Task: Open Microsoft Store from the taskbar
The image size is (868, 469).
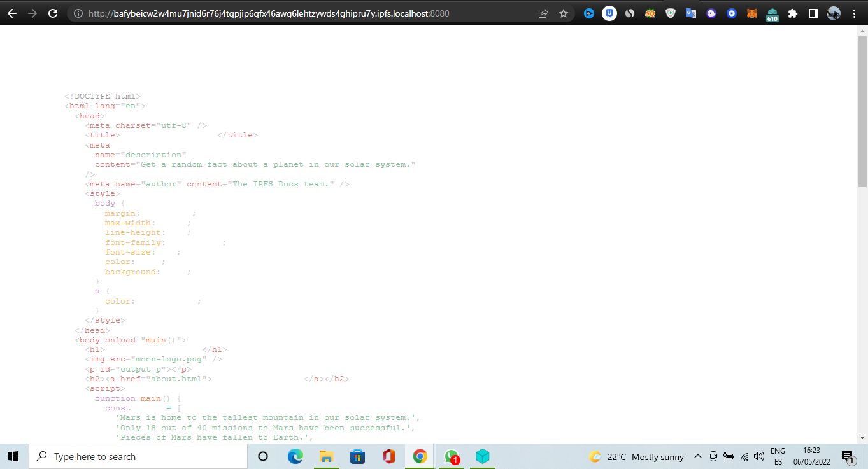Action: click(x=357, y=456)
